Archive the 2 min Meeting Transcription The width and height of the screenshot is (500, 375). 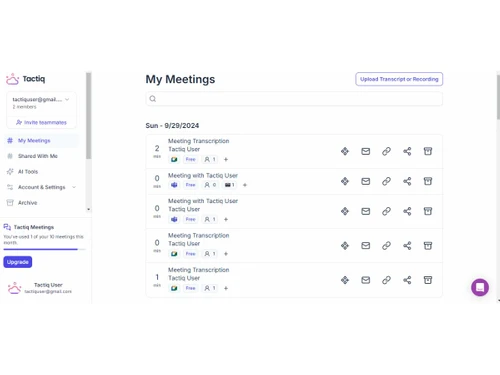(428, 151)
